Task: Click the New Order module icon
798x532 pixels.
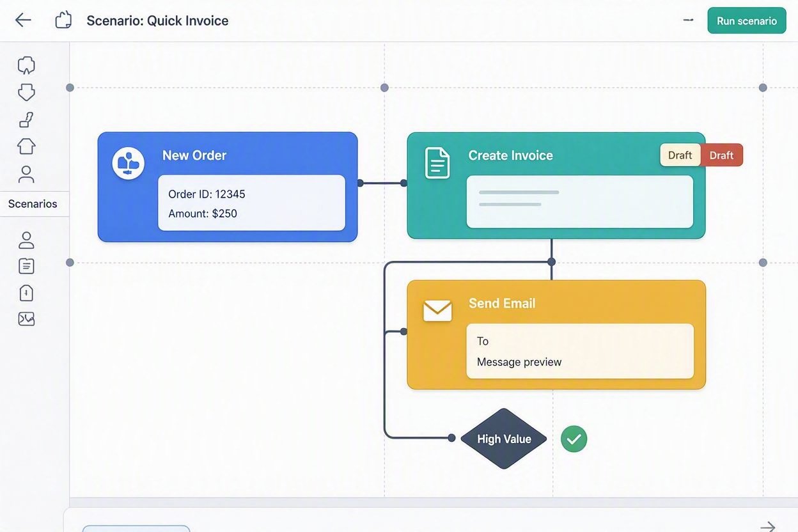Action: click(x=129, y=163)
